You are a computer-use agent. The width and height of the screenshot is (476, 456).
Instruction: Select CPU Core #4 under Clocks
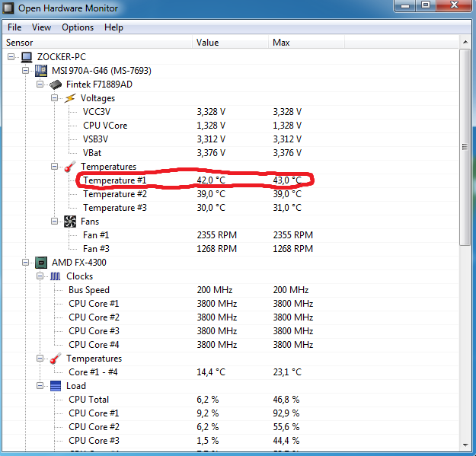coord(231,345)
